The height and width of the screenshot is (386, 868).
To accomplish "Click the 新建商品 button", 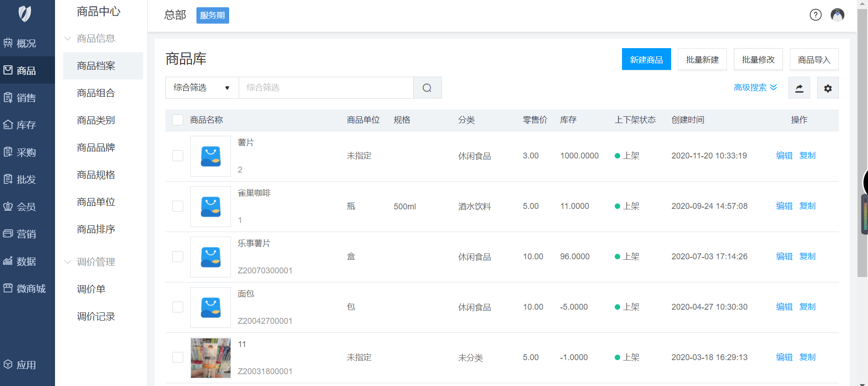I will (646, 59).
